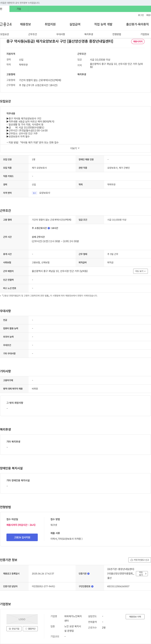Click company name 와와재가노인복지센터

click(x=73, y=618)
